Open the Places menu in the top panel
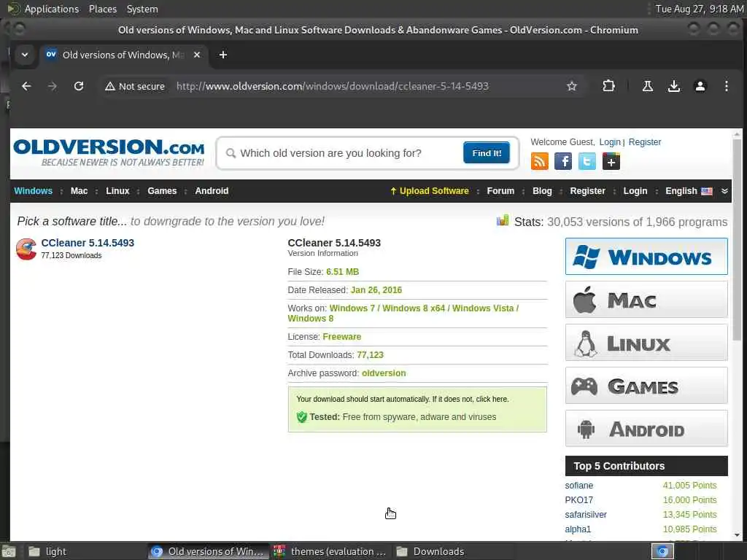The image size is (747, 560). pyautogui.click(x=102, y=9)
